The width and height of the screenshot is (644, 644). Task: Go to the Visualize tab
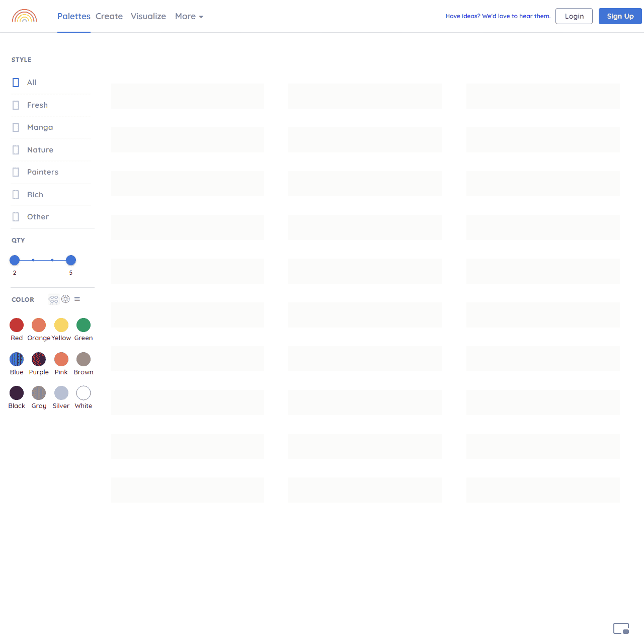pyautogui.click(x=148, y=16)
